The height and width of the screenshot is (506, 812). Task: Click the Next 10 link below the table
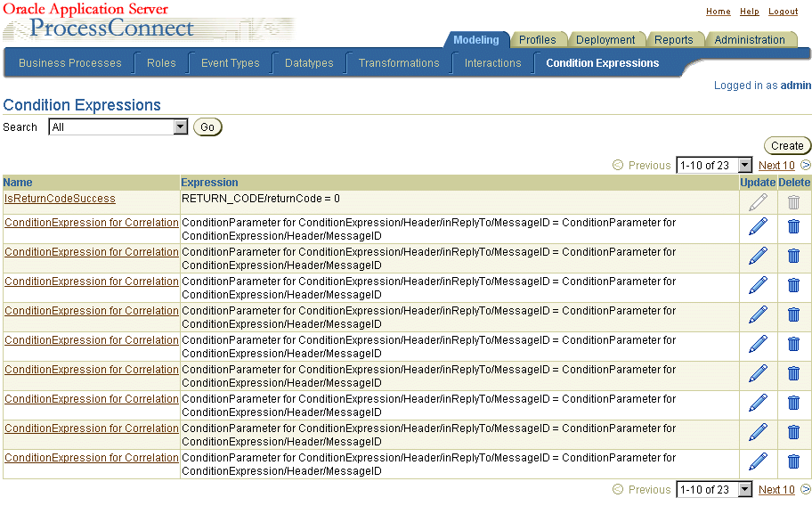tap(776, 489)
